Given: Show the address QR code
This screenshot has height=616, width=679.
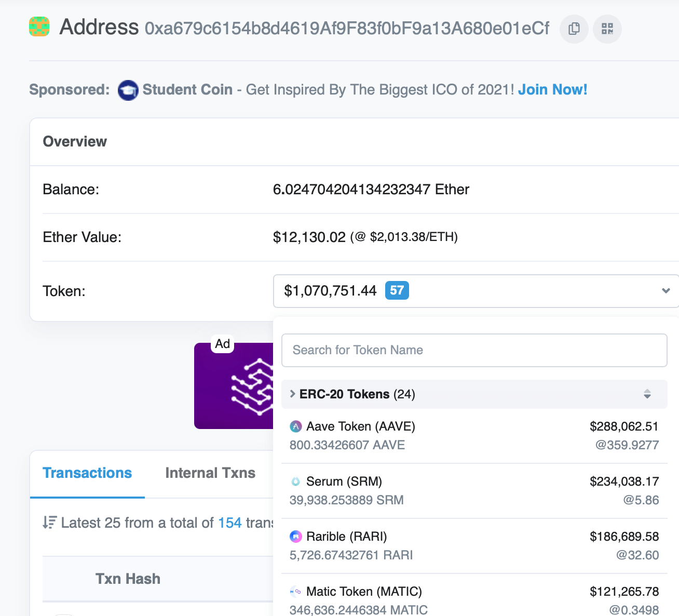Looking at the screenshot, I should click(x=607, y=29).
